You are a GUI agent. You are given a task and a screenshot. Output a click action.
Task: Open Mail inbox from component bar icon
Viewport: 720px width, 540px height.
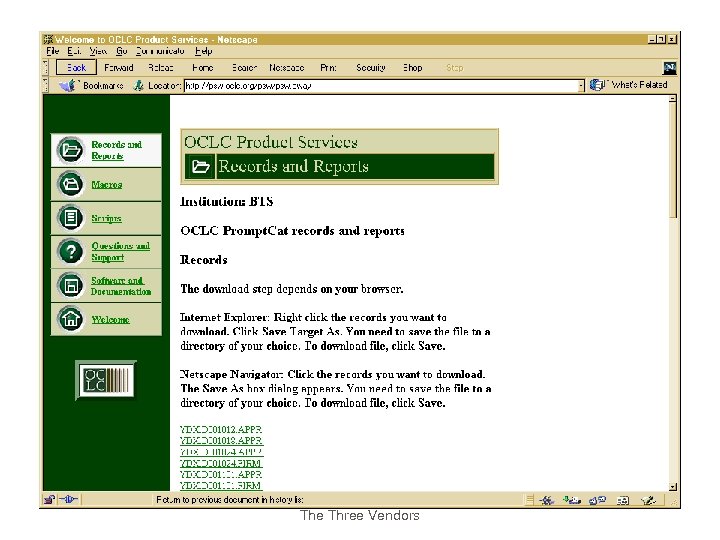[572, 500]
